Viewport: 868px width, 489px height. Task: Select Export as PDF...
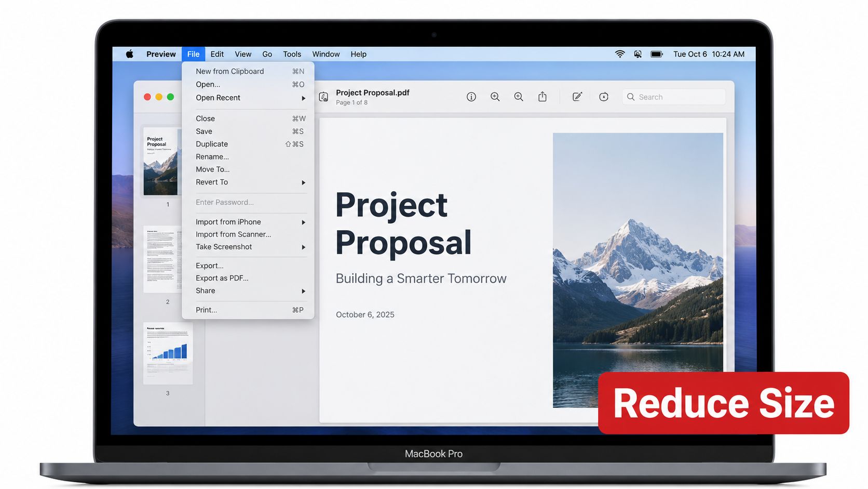coord(248,278)
